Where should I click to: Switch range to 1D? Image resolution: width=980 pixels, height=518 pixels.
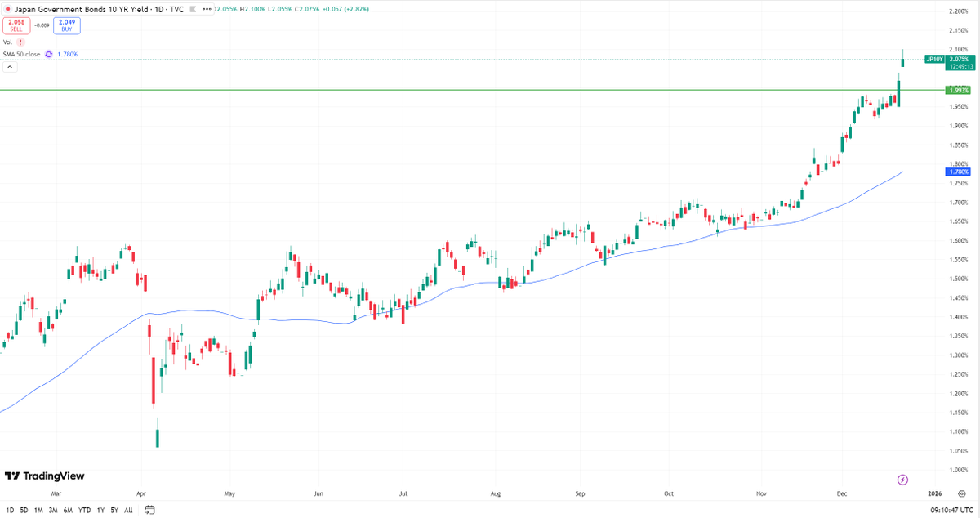(x=10, y=510)
